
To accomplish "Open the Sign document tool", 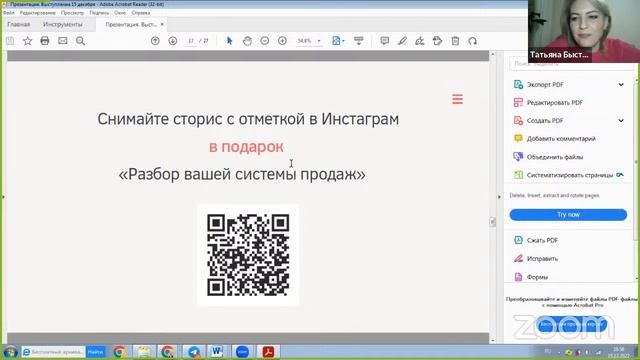I will (420, 41).
